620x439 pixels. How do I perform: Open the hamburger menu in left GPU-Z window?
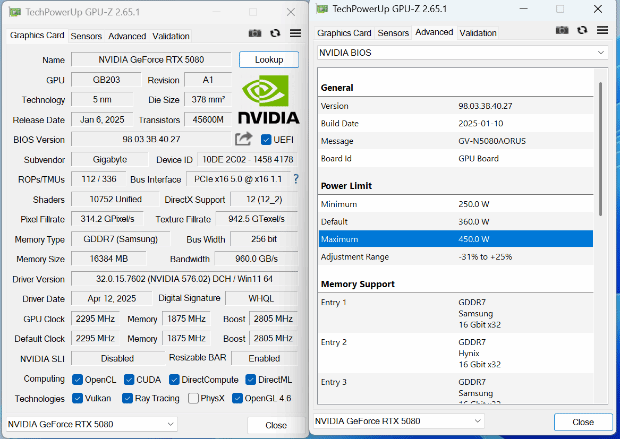295,33
